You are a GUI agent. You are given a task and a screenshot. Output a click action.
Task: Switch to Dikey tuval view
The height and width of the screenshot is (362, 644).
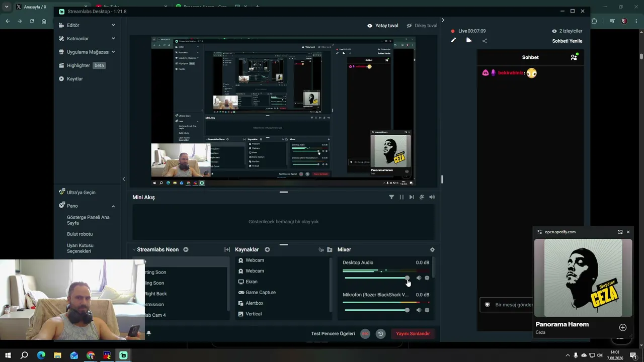tap(422, 26)
